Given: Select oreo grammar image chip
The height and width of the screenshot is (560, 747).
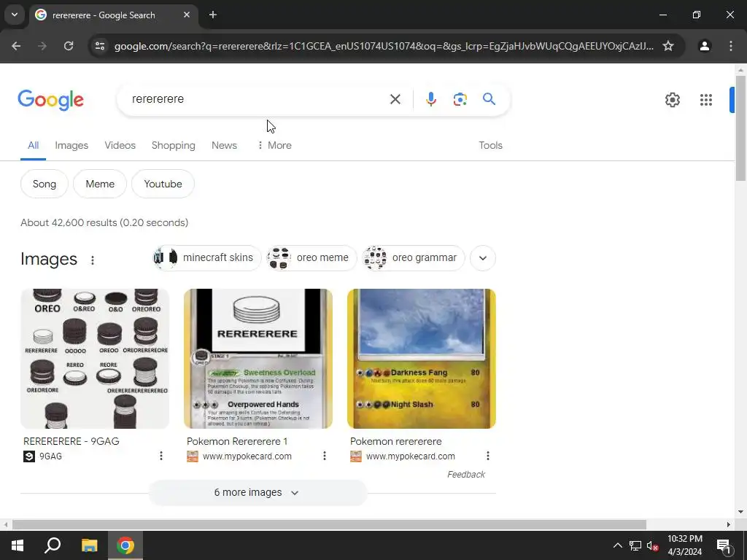Looking at the screenshot, I should (x=414, y=257).
